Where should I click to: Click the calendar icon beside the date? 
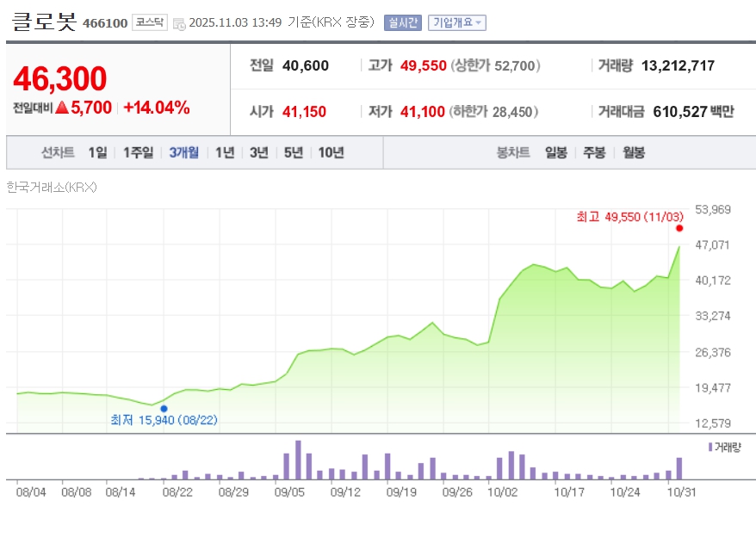point(178,23)
